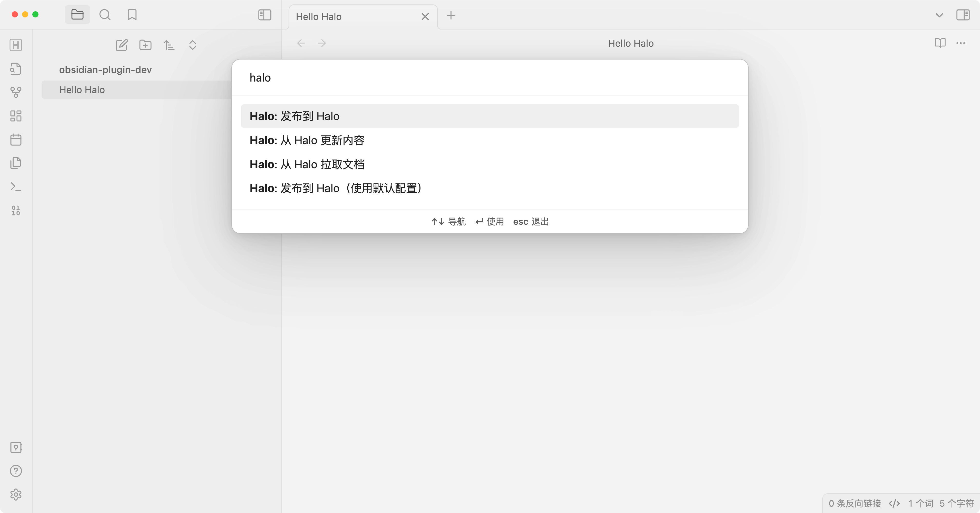Navigate back with the left arrow
The image size is (980, 513).
pos(301,43)
